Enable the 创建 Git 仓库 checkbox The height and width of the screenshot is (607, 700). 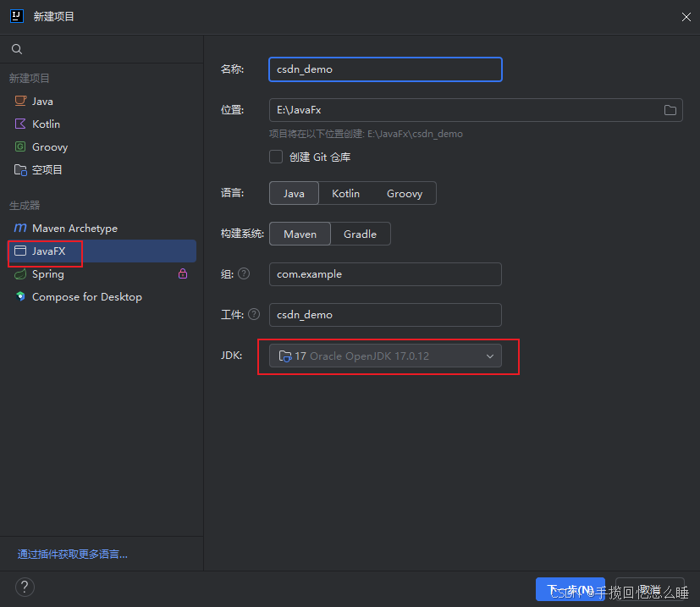click(275, 157)
